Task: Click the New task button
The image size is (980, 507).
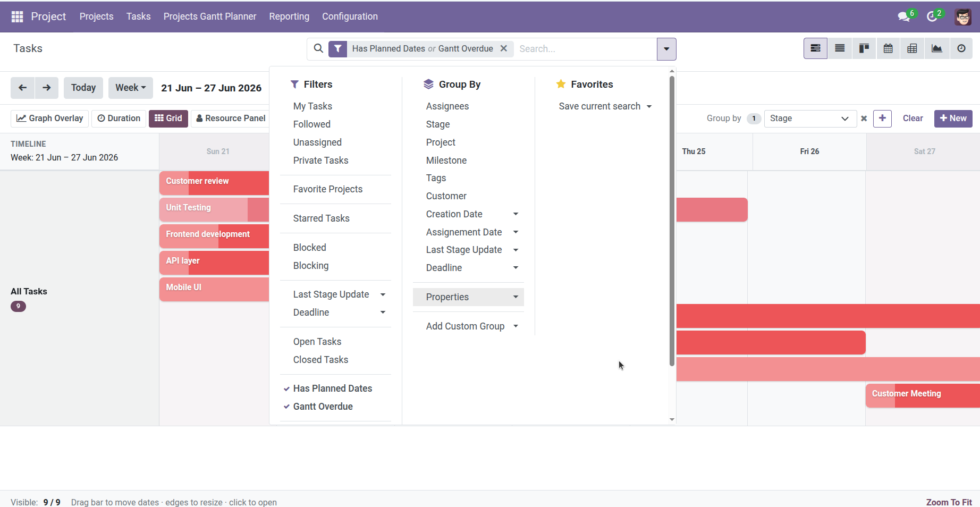Action: [x=953, y=118]
